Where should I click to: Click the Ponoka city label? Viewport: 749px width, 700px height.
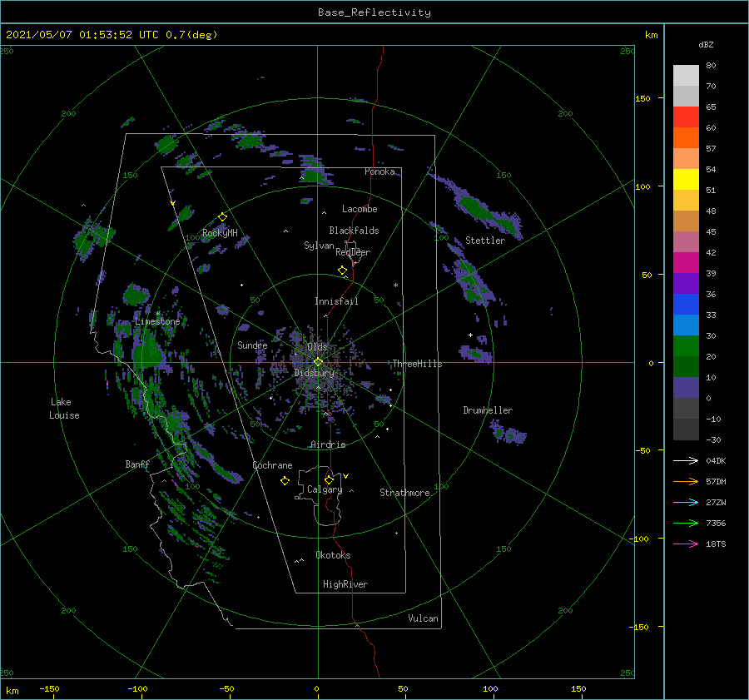click(379, 171)
